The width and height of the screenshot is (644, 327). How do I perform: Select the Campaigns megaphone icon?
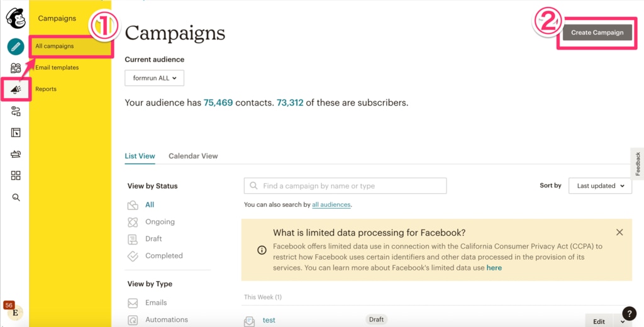pos(16,89)
